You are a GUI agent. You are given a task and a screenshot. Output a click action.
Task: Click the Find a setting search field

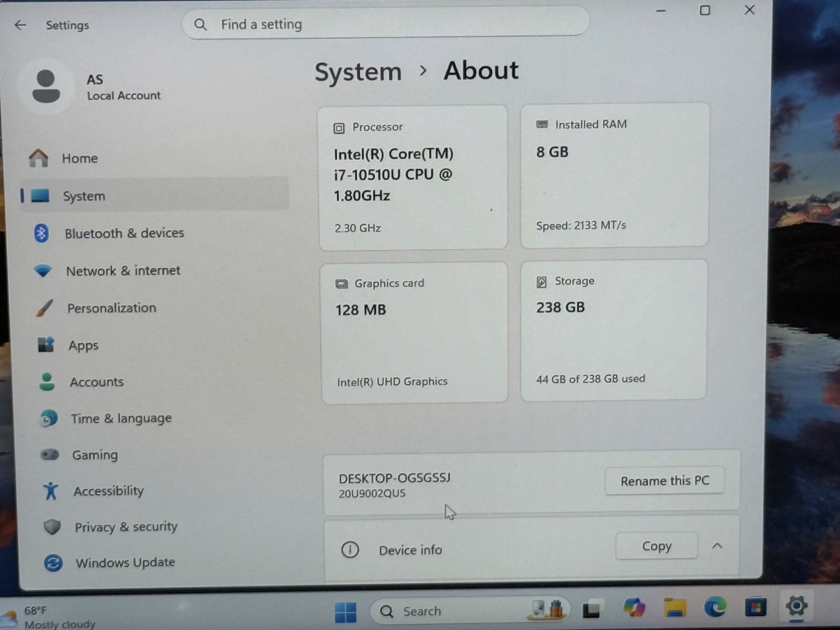(386, 24)
